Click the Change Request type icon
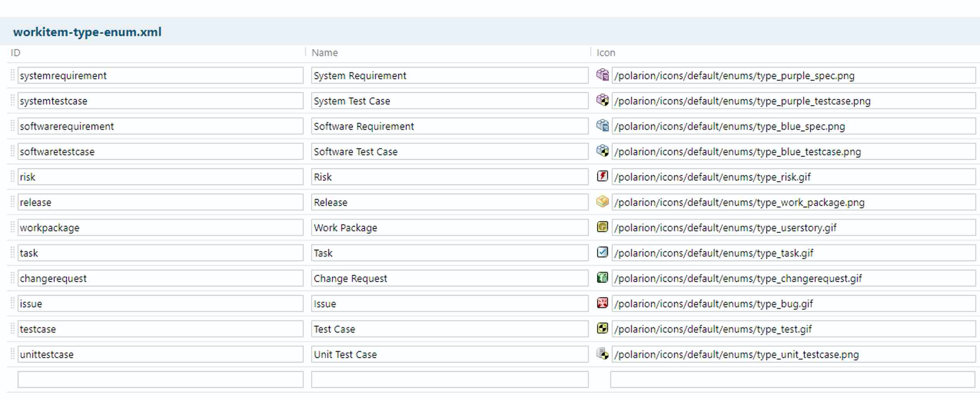 coord(603,278)
